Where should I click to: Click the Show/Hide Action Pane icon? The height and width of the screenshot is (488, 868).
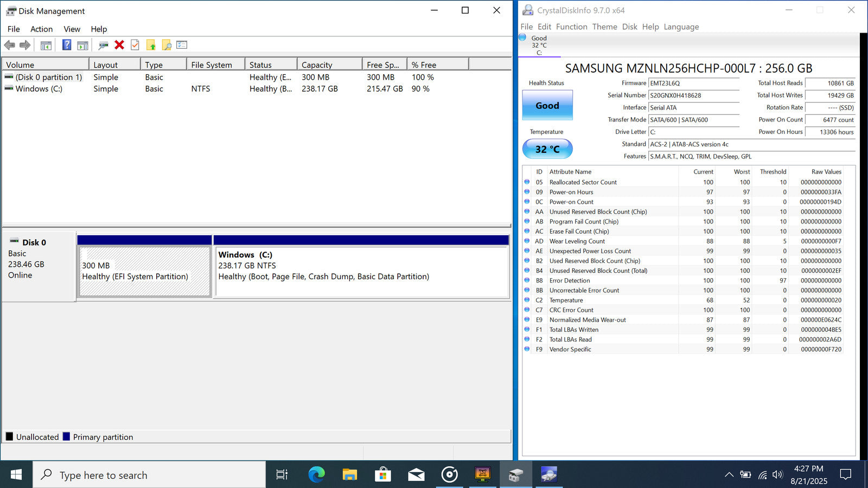click(x=82, y=45)
